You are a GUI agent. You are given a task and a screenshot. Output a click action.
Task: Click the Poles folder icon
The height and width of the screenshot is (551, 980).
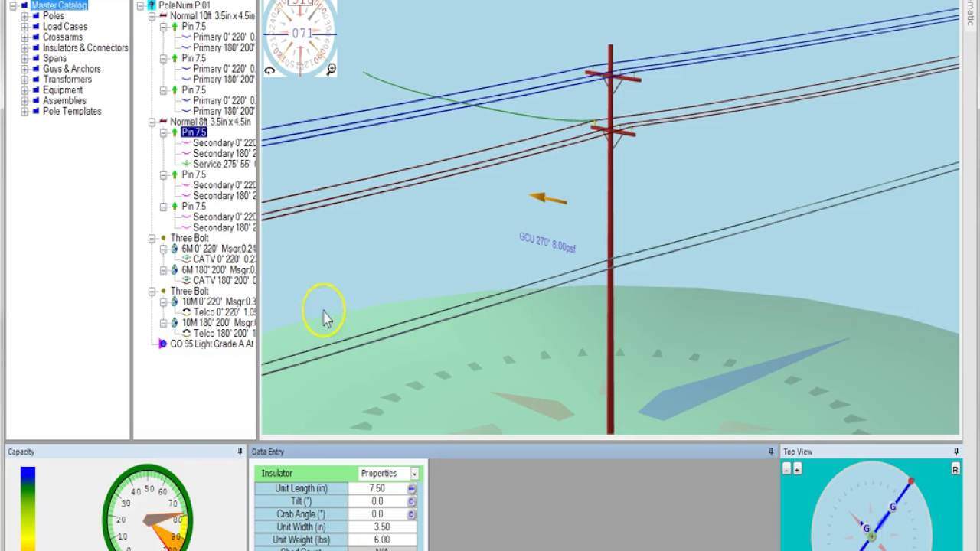point(35,16)
